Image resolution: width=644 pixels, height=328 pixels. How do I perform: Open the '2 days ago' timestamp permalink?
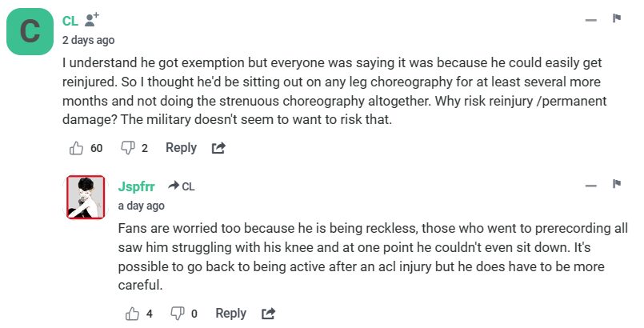tap(88, 40)
